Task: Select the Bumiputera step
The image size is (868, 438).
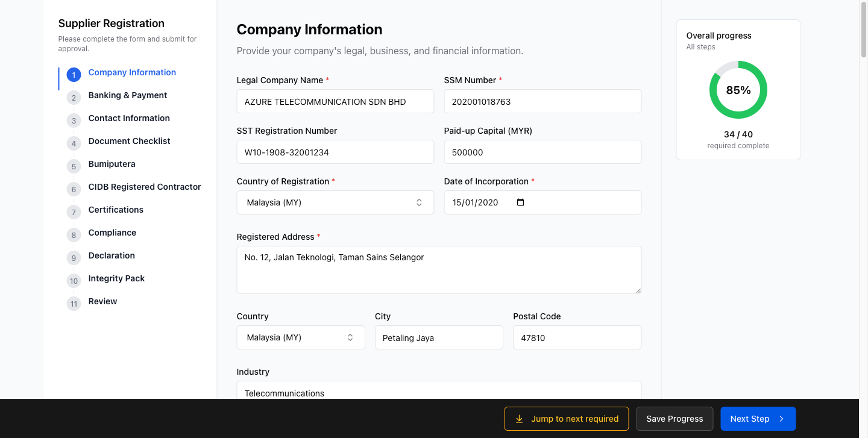Action: click(x=112, y=164)
